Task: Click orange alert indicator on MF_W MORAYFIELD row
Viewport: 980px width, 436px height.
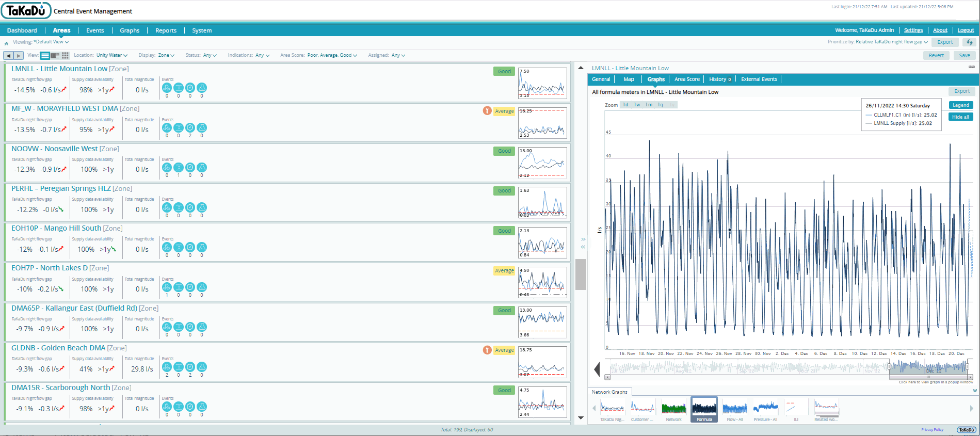Action: (487, 110)
